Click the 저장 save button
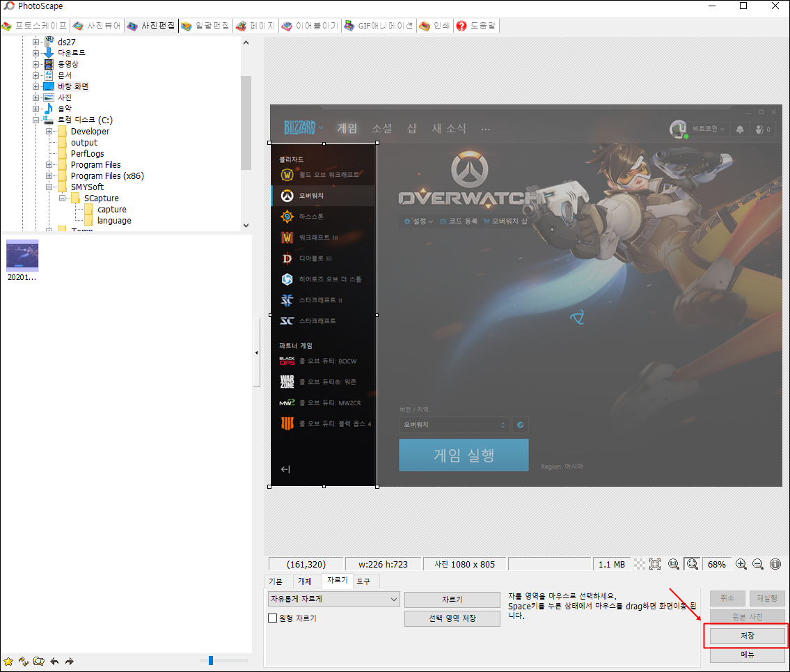The image size is (790, 672). [747, 636]
